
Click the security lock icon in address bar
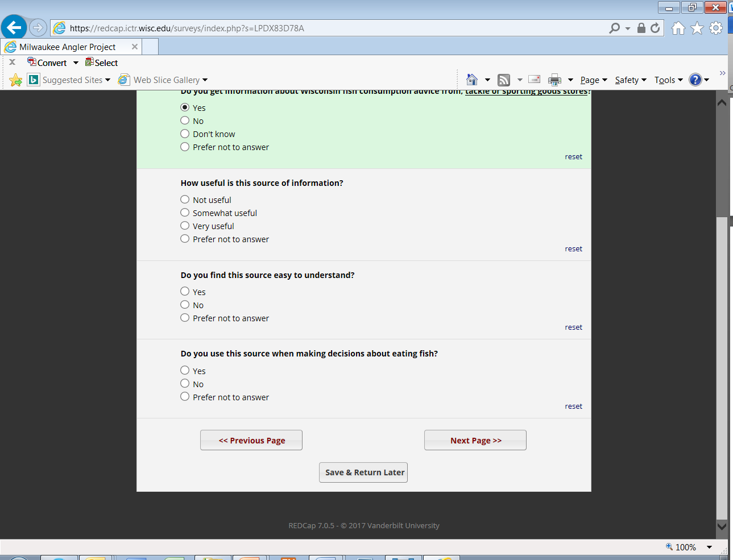(x=641, y=28)
